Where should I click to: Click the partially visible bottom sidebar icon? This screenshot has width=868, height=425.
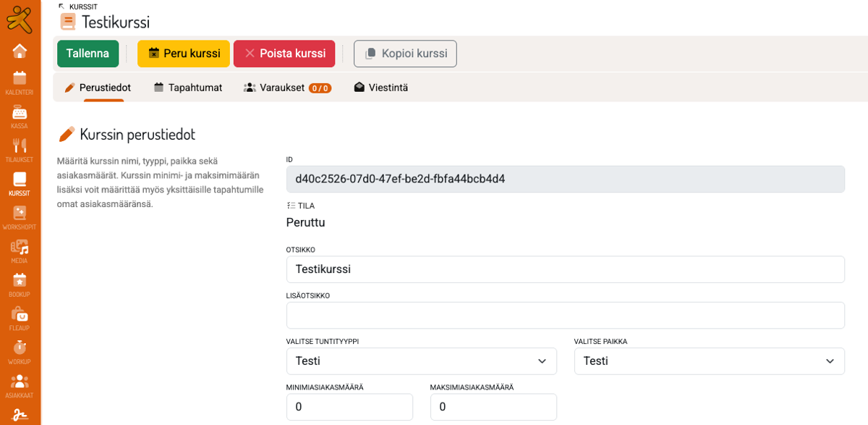tap(20, 416)
